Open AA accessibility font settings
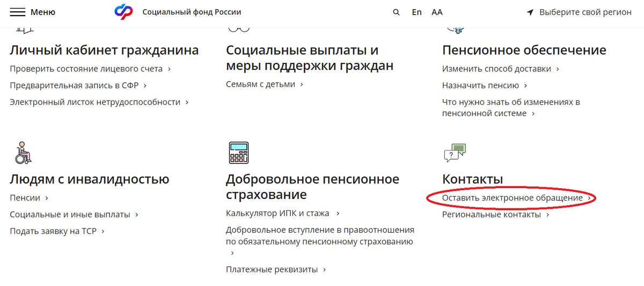This screenshot has width=644, height=286. tap(437, 12)
